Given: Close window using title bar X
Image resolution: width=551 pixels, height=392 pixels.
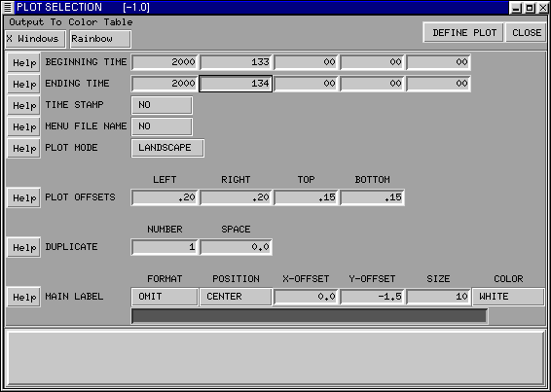Looking at the screenshot, I should coord(543,8).
